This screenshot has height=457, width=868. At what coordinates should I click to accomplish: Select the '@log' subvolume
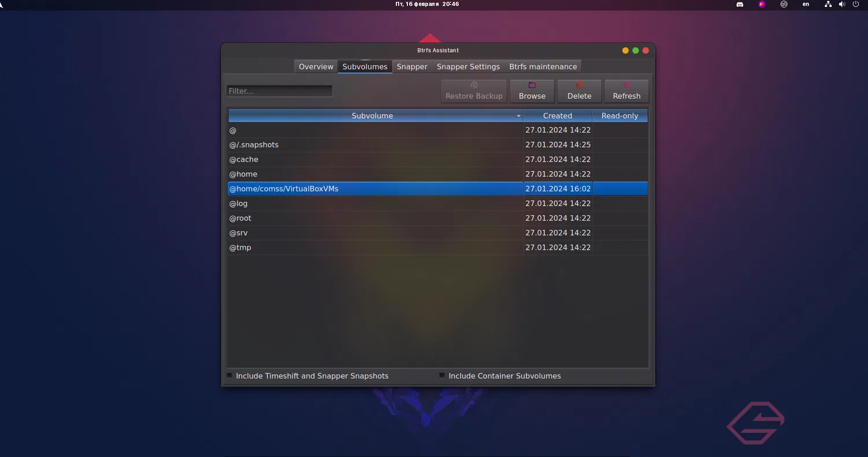click(438, 204)
